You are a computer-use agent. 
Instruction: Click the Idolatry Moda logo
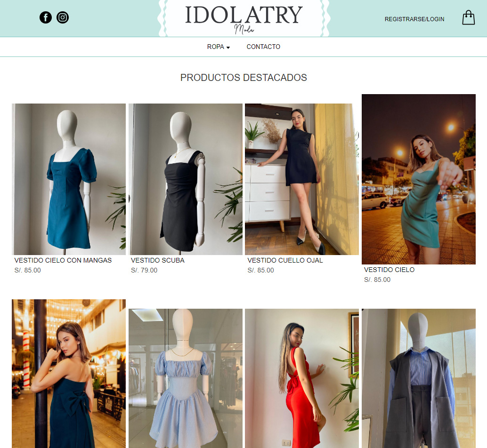244,19
